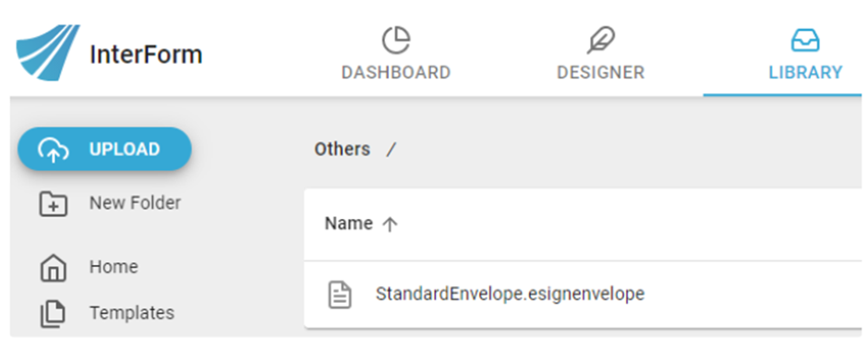The height and width of the screenshot is (350, 868).
Task: Switch to the DASHBOARD tab label
Action: [396, 73]
